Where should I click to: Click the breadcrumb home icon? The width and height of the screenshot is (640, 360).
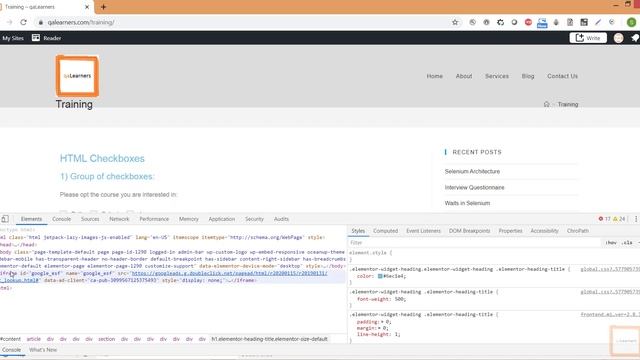pos(547,104)
